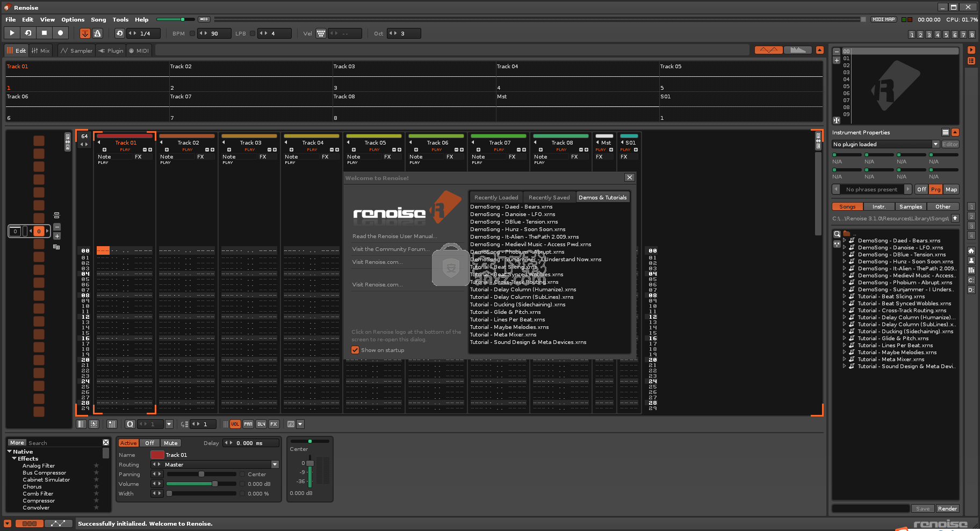The height and width of the screenshot is (531, 980).
Task: Enable the BPM sync checkbox
Action: point(192,33)
